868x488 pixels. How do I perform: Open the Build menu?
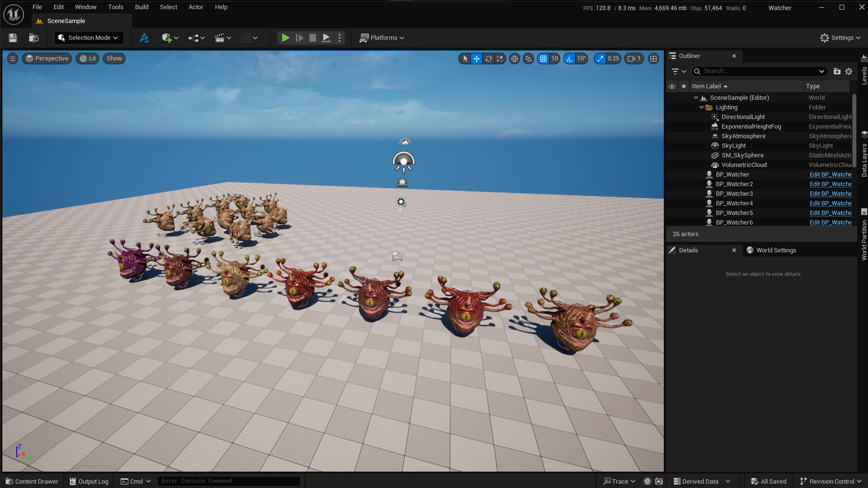click(x=142, y=7)
